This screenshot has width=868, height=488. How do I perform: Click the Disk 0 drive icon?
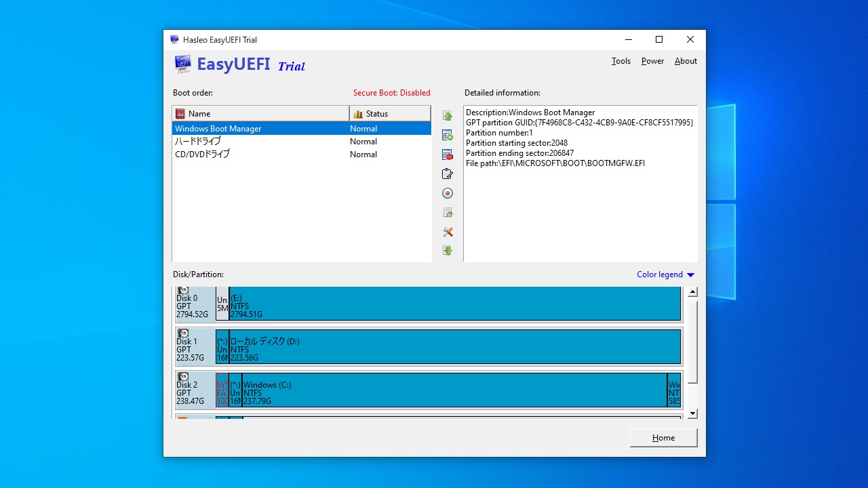coord(183,290)
